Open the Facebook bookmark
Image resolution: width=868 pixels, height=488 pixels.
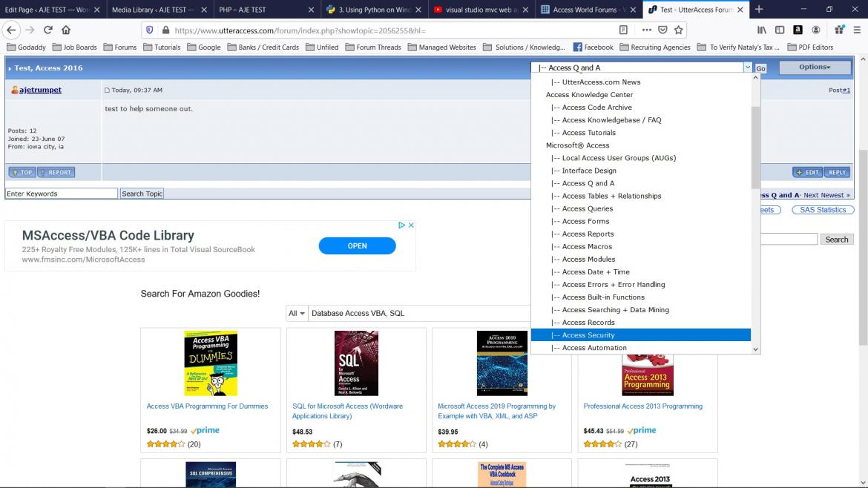point(593,47)
